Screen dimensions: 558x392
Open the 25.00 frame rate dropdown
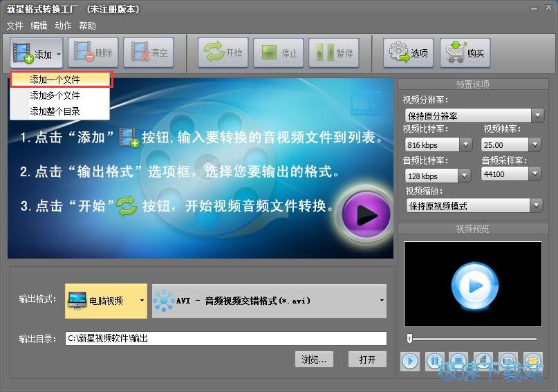point(534,144)
